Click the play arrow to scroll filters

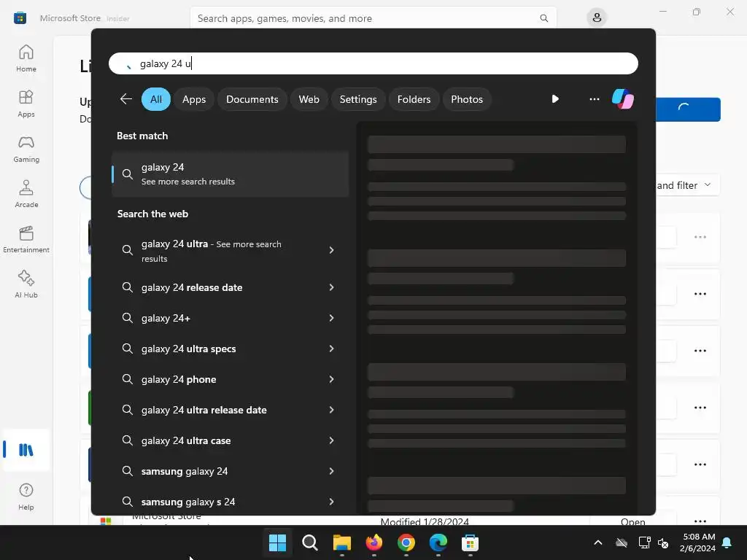[x=555, y=99]
